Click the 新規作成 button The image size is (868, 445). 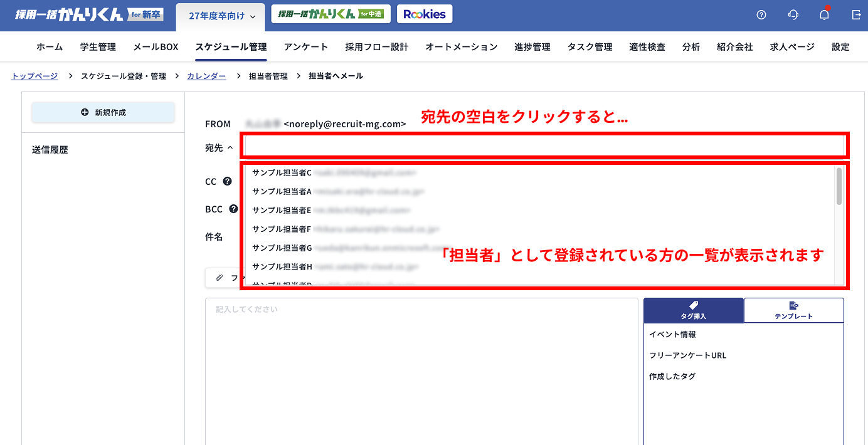coord(103,112)
